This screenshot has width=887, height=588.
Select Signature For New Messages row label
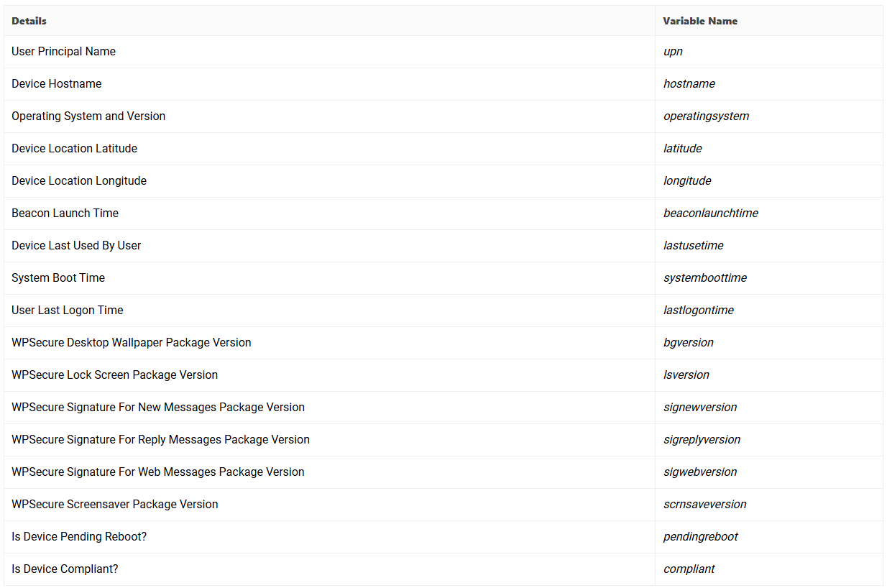[x=158, y=408]
